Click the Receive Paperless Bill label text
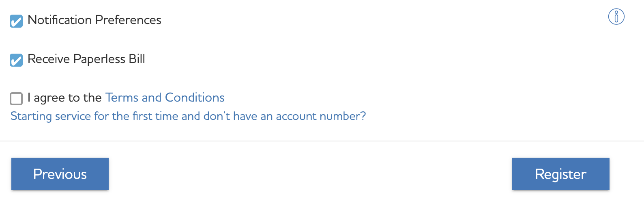The image size is (644, 204). [x=86, y=59]
